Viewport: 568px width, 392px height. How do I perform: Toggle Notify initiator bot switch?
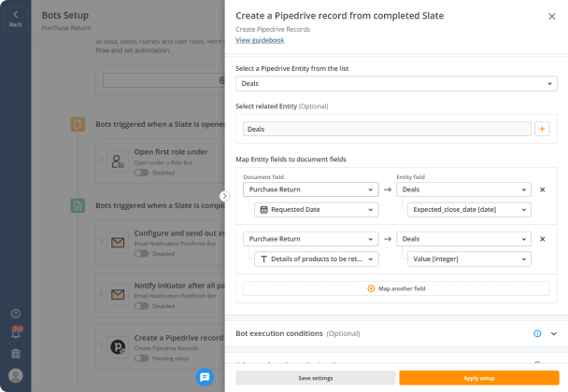pyautogui.click(x=141, y=306)
